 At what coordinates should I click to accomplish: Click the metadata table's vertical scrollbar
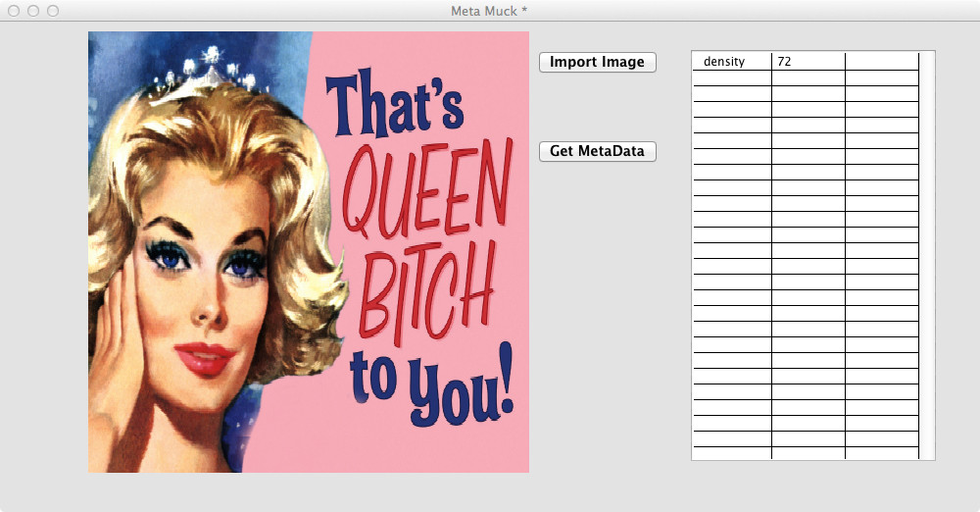click(x=927, y=255)
